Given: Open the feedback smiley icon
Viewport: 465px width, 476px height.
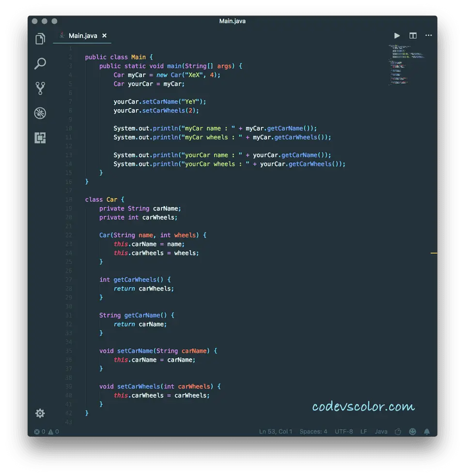Looking at the screenshot, I should (x=413, y=431).
